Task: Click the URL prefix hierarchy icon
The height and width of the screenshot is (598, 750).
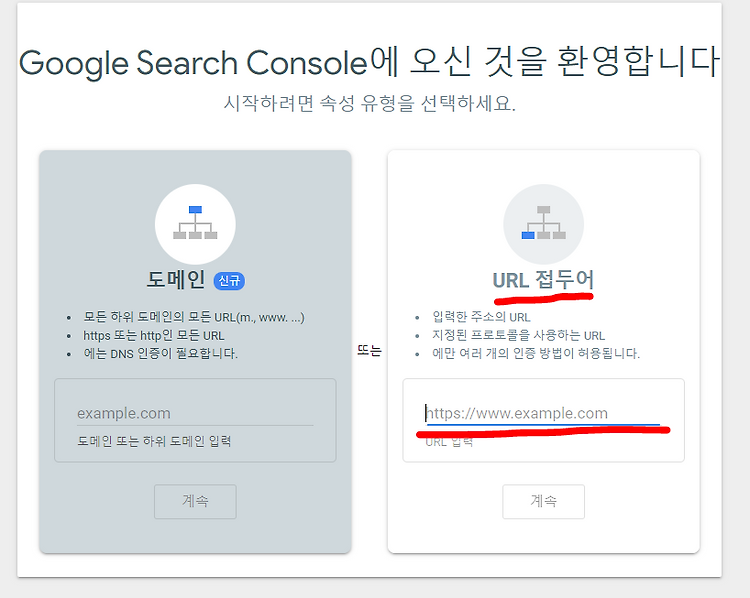Action: click(543, 224)
